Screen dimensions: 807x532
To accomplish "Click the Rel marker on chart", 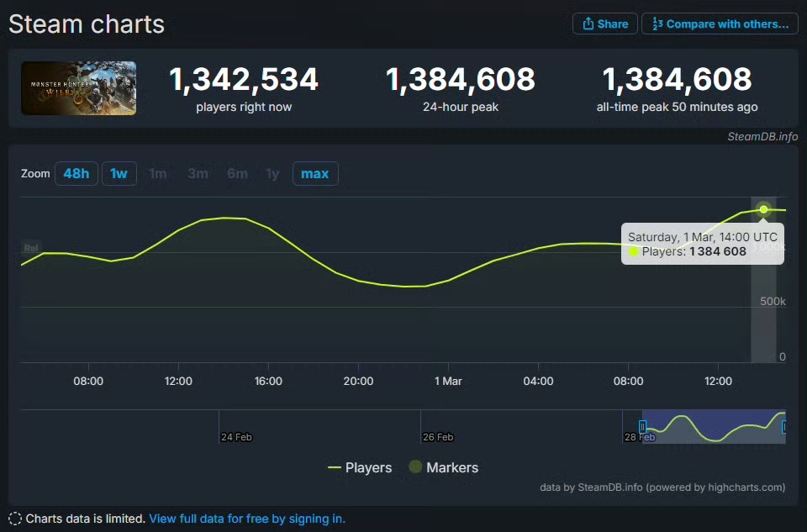I will (31, 248).
